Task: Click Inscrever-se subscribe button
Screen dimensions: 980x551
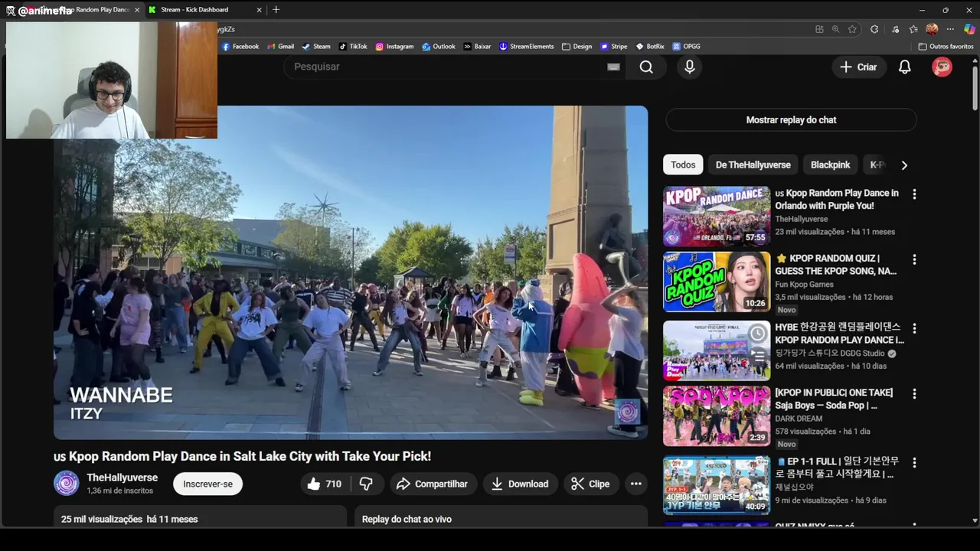Action: (207, 484)
